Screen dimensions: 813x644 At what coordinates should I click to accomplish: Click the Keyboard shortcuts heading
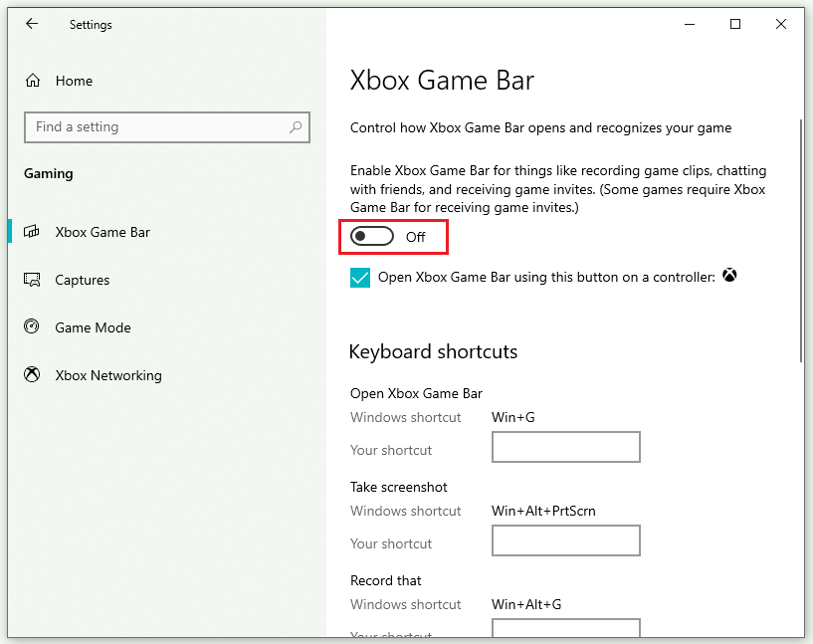click(x=433, y=351)
